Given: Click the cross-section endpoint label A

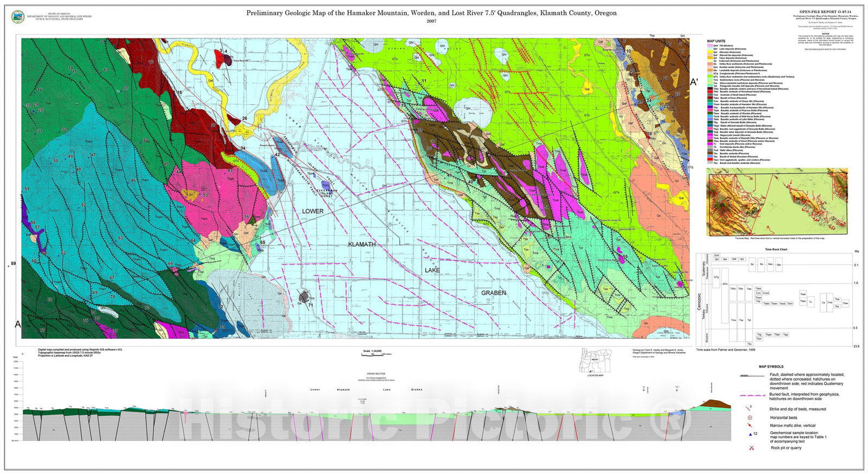Looking at the screenshot, I should [17, 324].
